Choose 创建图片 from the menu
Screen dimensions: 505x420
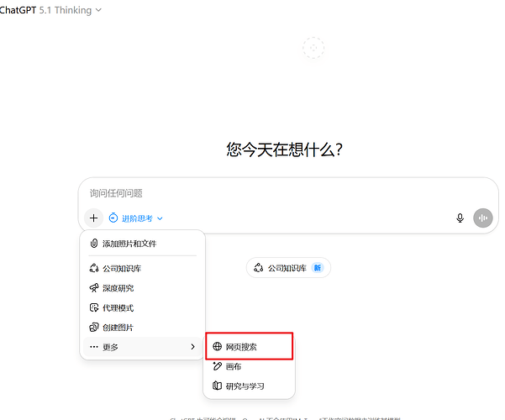tap(142, 328)
